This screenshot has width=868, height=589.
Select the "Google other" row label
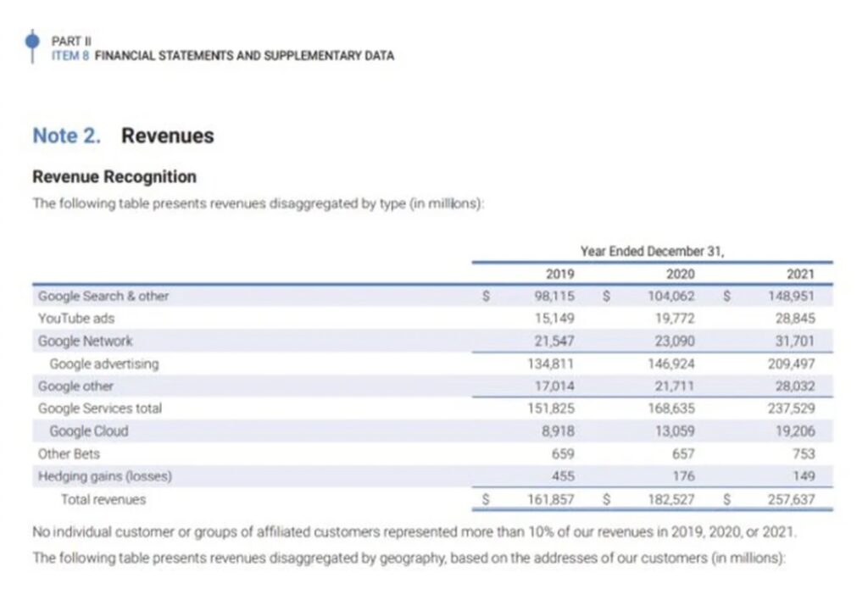click(x=75, y=386)
